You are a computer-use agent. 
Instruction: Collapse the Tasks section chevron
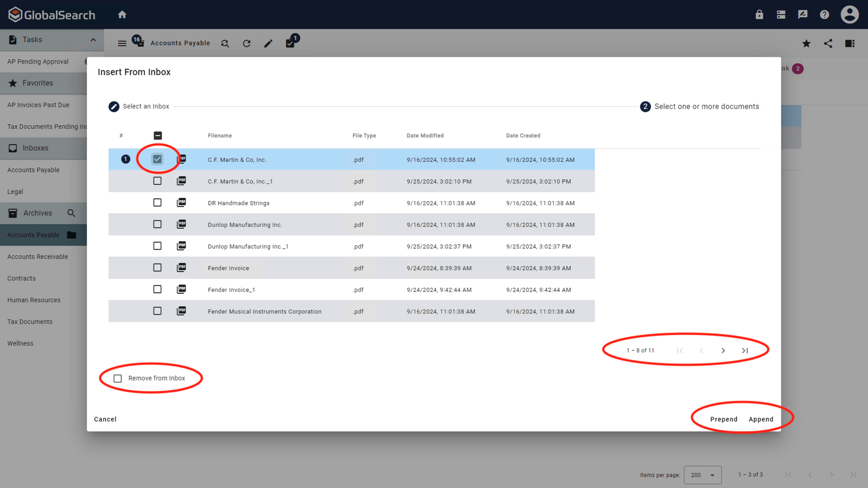[93, 40]
